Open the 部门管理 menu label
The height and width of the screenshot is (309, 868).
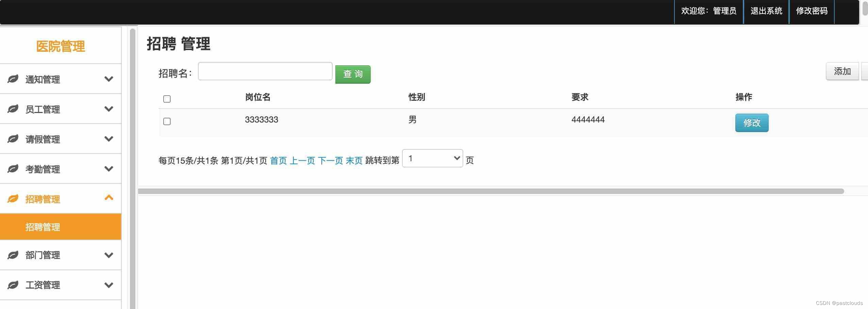click(43, 255)
